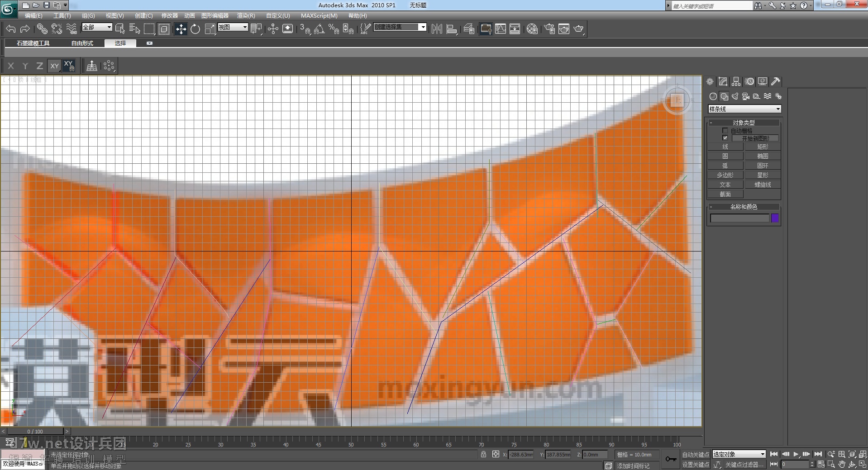Open the Create (创建) menu

(143, 16)
